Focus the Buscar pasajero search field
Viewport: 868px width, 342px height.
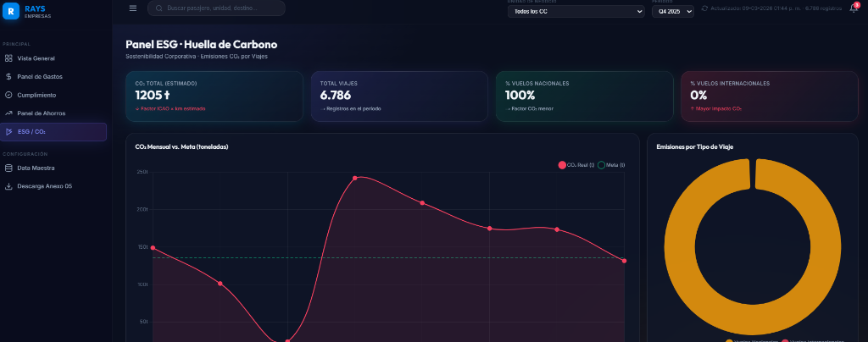pyautogui.click(x=220, y=8)
